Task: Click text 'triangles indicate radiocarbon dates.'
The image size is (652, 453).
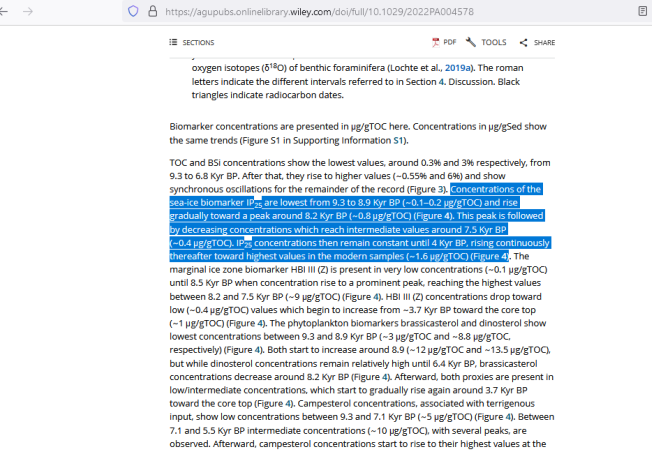Action: pos(268,95)
